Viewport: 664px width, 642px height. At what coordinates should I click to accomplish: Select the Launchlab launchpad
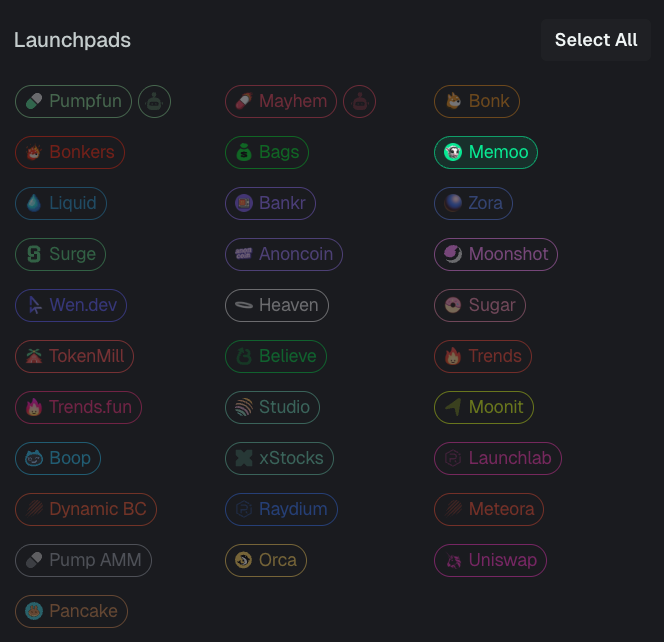(498, 459)
